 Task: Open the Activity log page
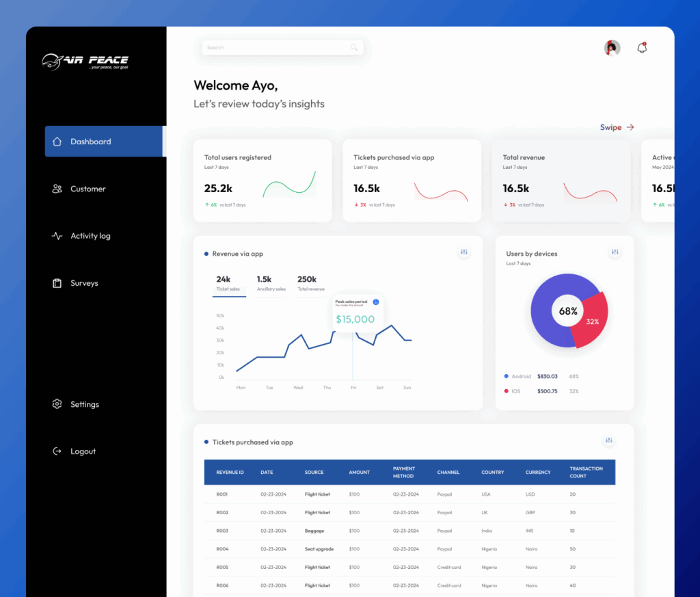pos(90,236)
